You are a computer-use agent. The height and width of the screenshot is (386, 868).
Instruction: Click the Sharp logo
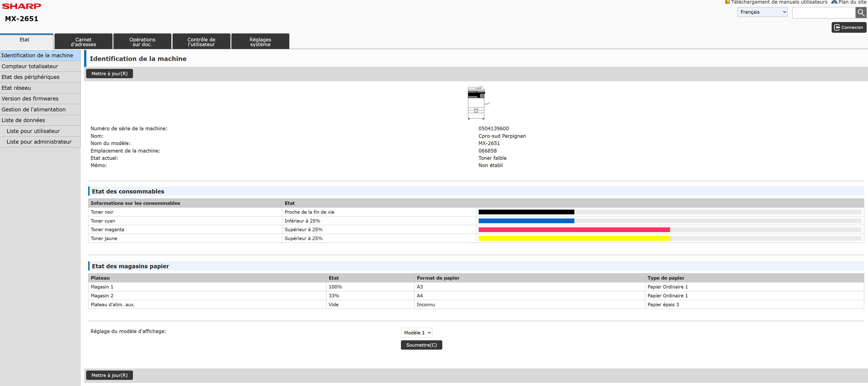[x=22, y=6]
